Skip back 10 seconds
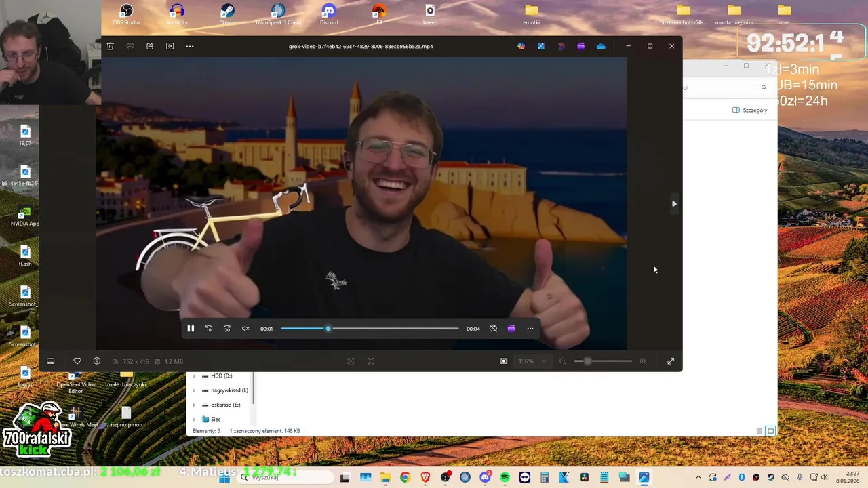 (x=209, y=329)
